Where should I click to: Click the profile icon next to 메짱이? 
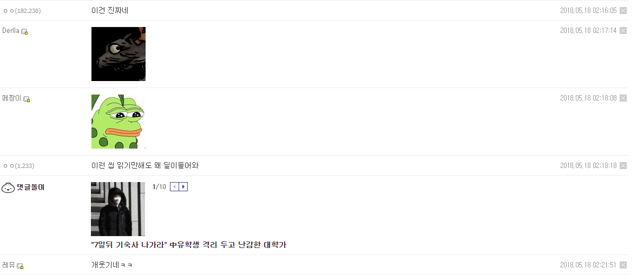coord(27,99)
